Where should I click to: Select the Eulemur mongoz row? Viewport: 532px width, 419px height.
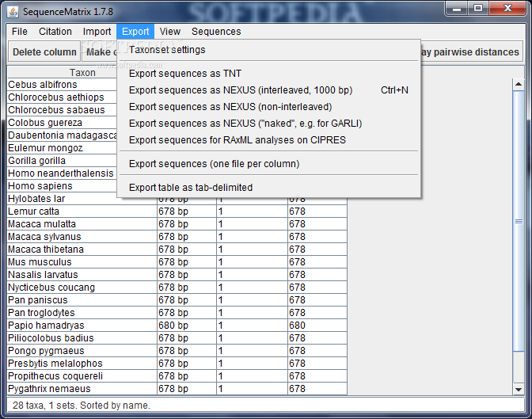click(62, 148)
